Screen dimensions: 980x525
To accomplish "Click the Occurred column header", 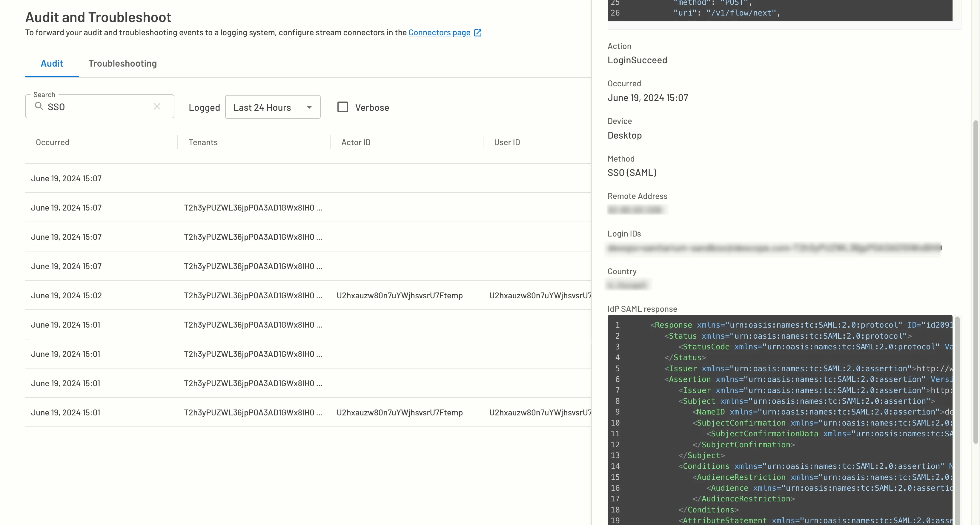I will click(x=53, y=142).
